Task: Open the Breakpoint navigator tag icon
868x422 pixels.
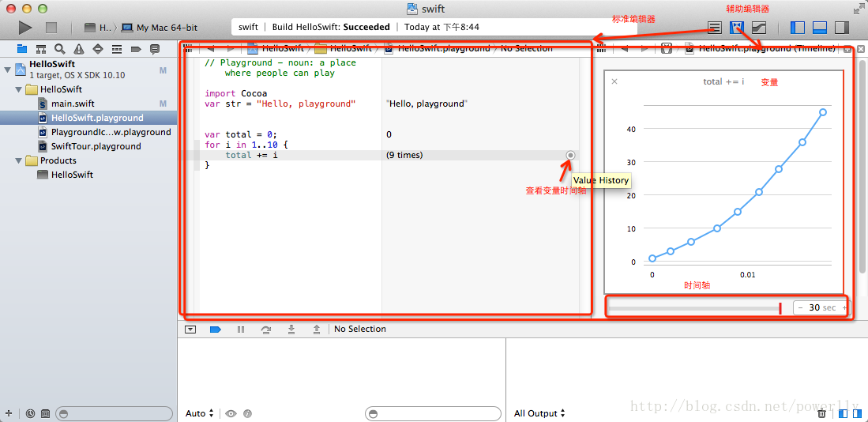Action: pos(136,49)
